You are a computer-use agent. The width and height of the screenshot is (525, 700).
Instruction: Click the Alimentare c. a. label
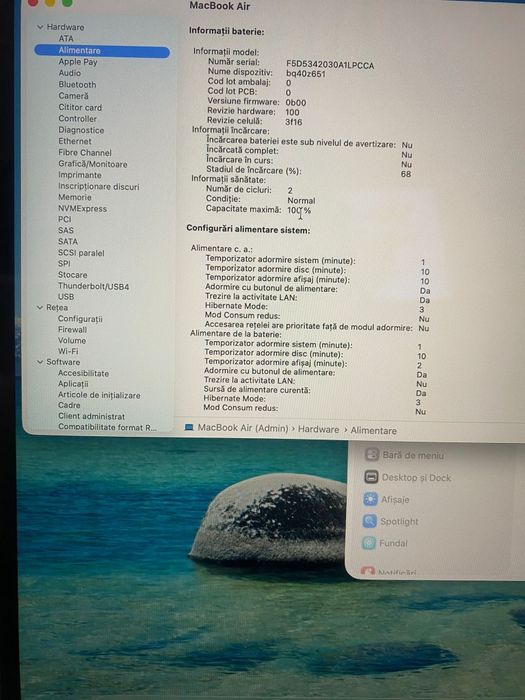221,249
